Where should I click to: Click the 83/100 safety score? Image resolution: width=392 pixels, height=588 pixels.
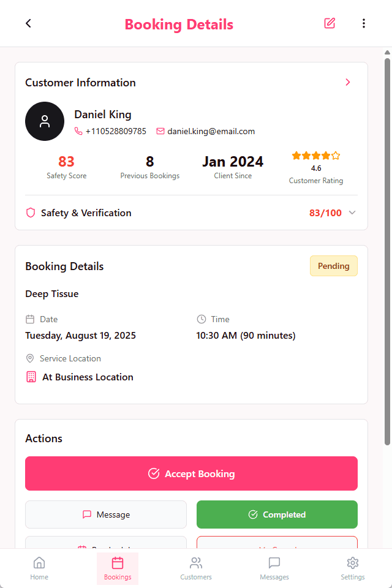tap(325, 213)
